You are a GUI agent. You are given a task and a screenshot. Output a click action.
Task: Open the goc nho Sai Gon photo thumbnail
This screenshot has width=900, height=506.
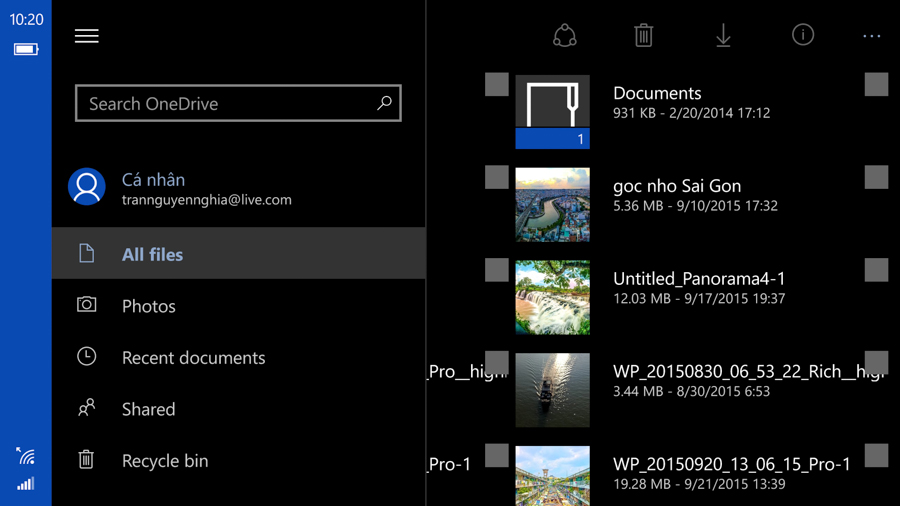pos(552,205)
